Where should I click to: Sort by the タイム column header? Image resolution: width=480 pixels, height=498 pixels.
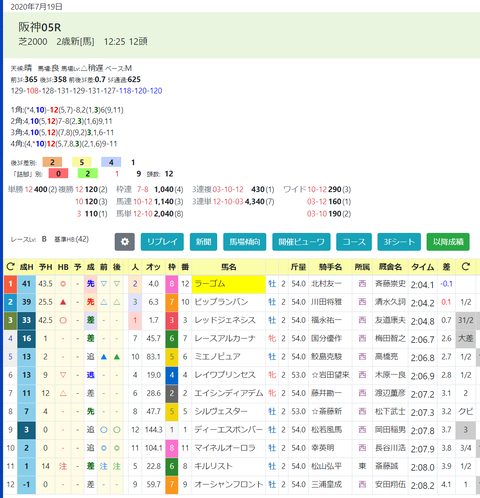click(422, 267)
